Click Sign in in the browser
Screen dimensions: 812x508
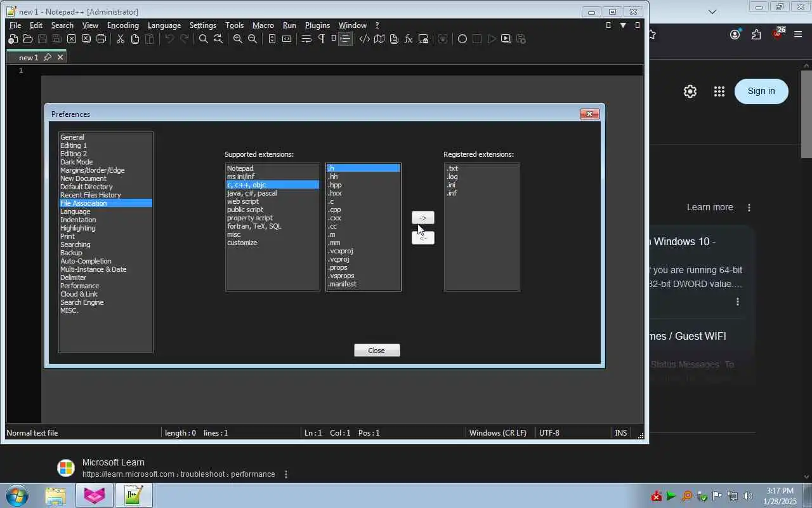(761, 91)
